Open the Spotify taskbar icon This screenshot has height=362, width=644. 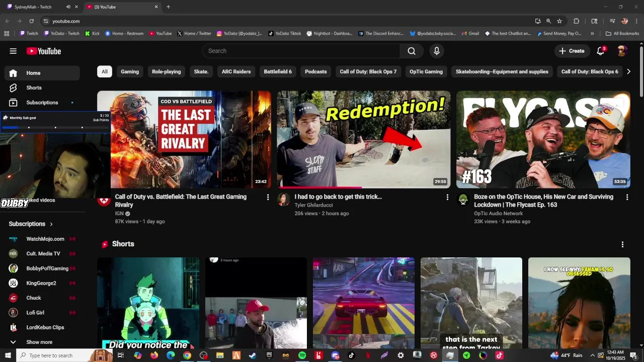(x=302, y=355)
